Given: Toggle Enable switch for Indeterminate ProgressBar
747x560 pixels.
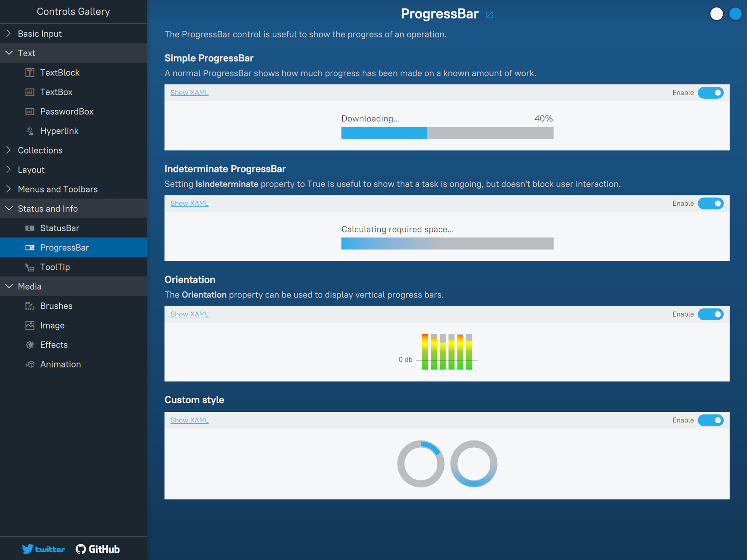Looking at the screenshot, I should click(711, 203).
